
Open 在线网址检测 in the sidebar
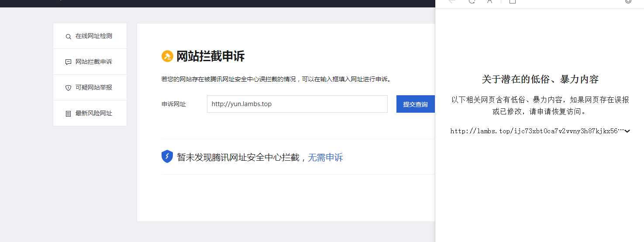[90, 36]
